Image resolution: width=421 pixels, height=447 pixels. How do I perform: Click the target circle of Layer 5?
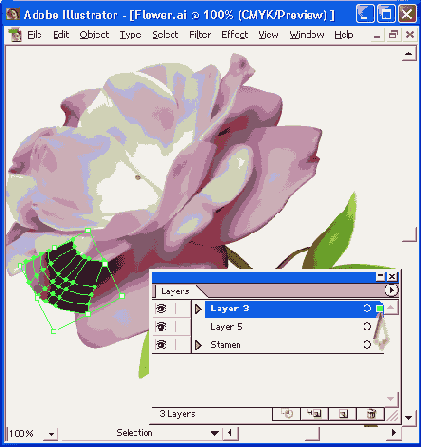click(367, 326)
